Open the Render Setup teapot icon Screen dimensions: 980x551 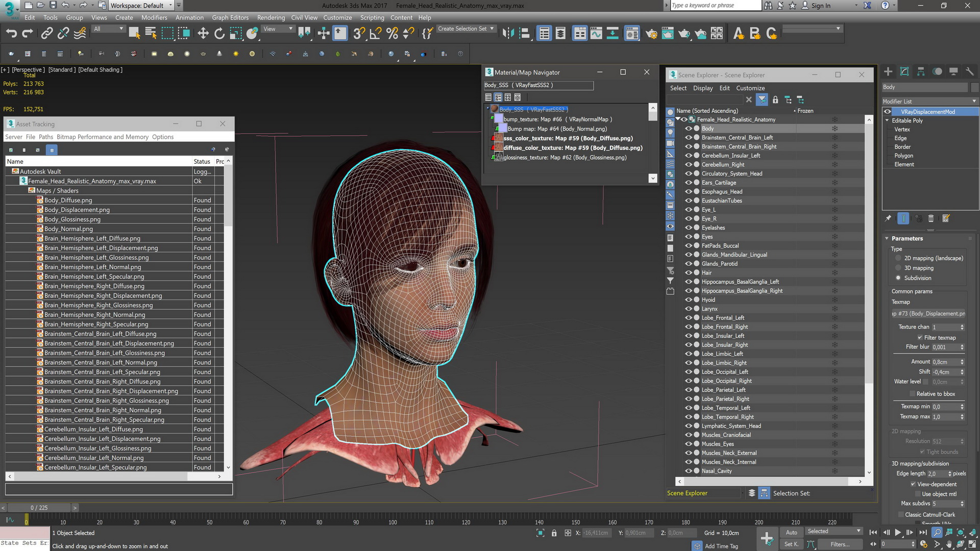pyautogui.click(x=651, y=34)
